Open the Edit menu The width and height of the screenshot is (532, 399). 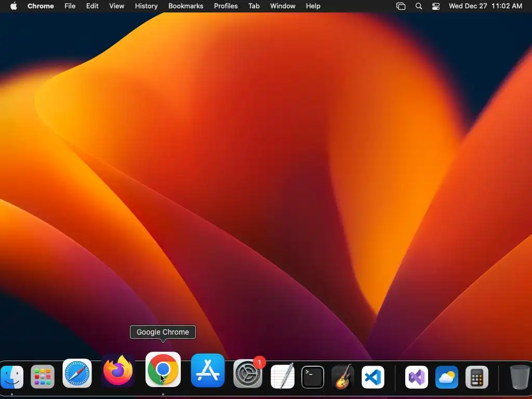pyautogui.click(x=92, y=6)
